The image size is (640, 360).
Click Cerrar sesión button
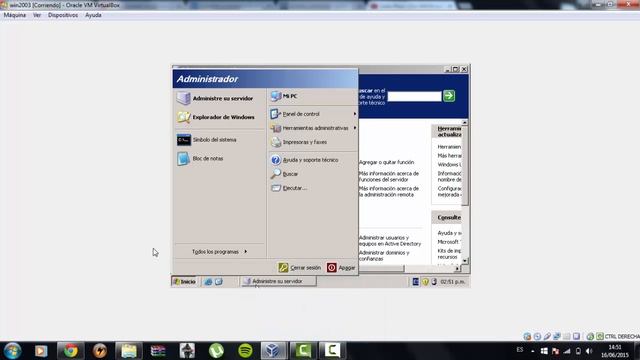click(x=300, y=268)
